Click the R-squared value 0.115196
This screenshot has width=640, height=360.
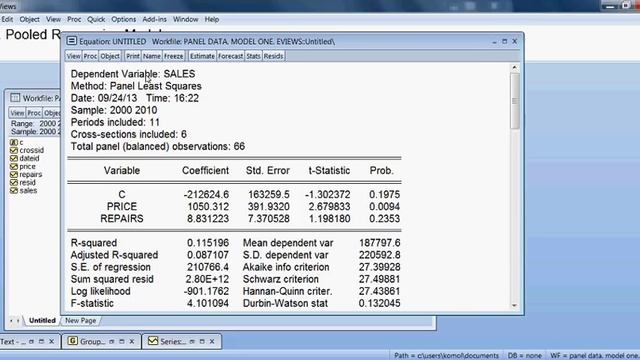coord(208,243)
